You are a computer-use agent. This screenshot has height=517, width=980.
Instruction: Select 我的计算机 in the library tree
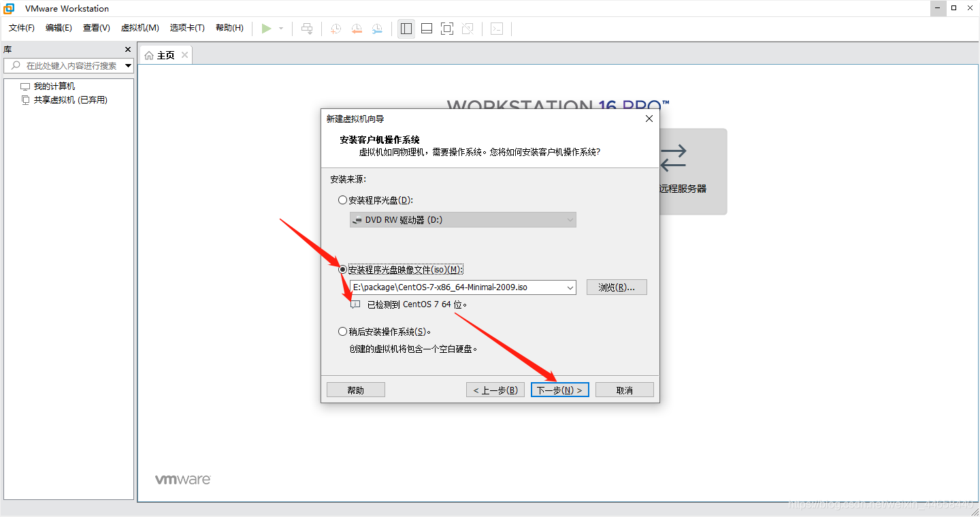click(x=54, y=87)
